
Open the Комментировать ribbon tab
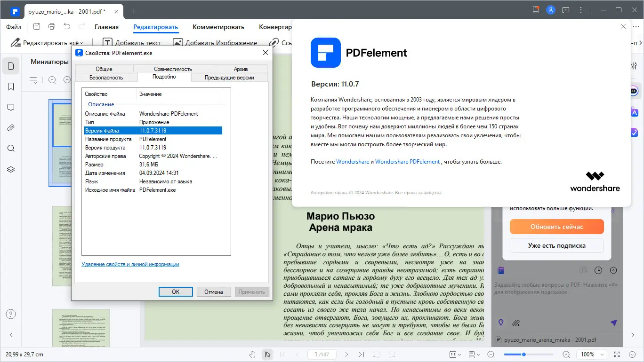(x=218, y=27)
